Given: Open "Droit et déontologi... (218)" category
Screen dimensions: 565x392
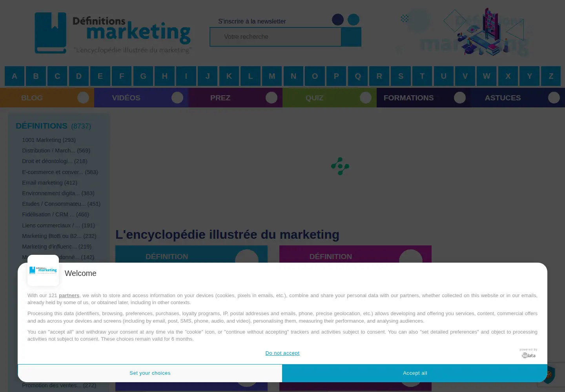Looking at the screenshot, I should [55, 161].
